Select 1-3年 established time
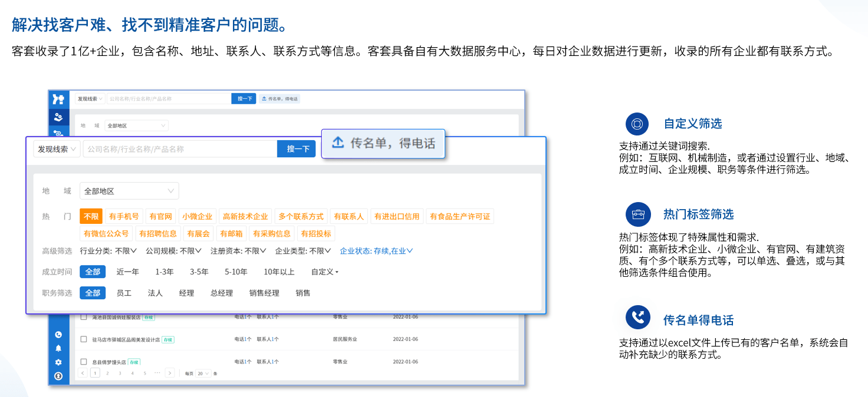 165,272
